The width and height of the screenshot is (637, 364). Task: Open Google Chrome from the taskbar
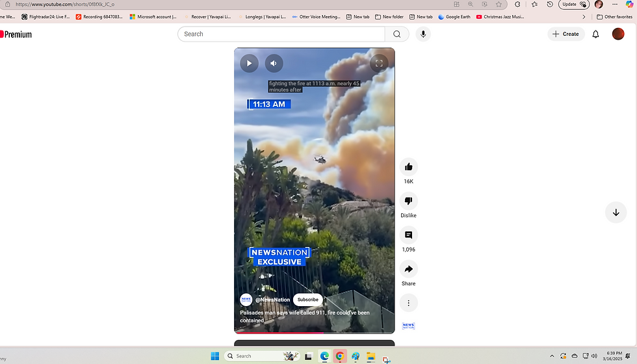click(x=339, y=356)
